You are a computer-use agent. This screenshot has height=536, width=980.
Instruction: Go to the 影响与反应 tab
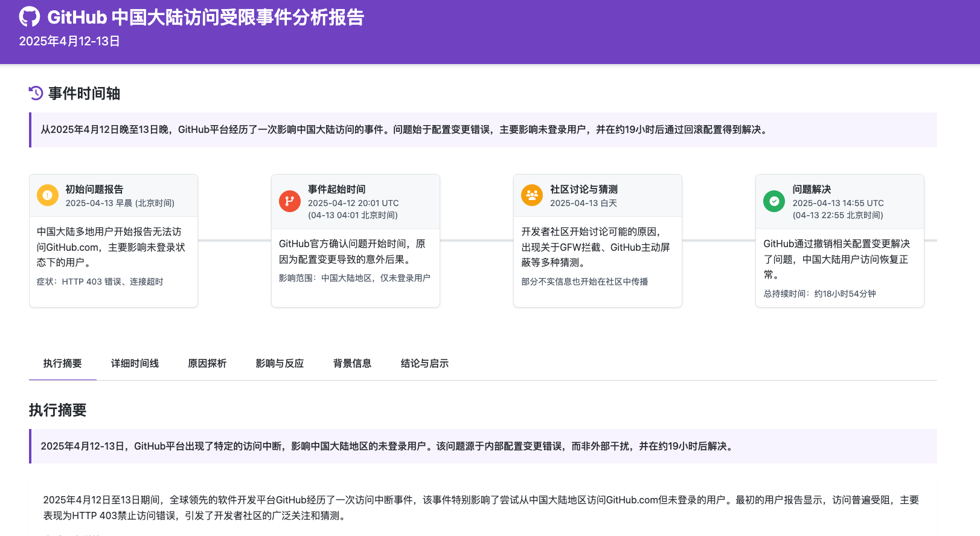280,363
